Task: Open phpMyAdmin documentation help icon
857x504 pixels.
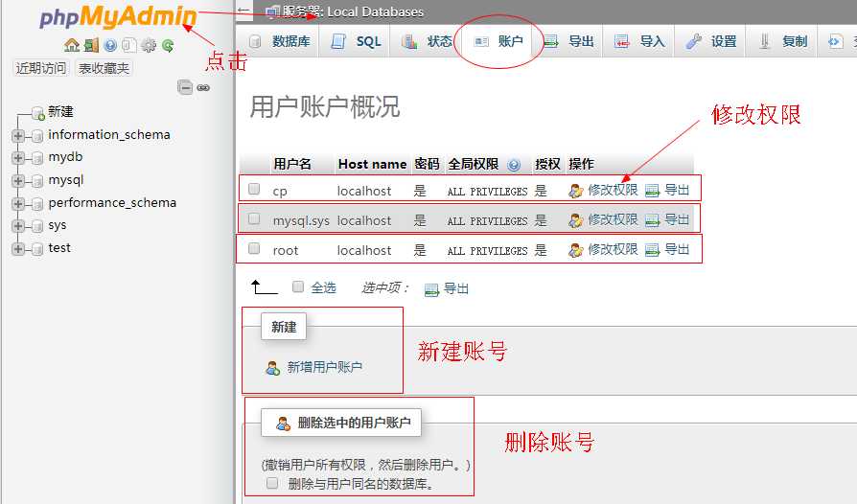Action: click(x=110, y=45)
